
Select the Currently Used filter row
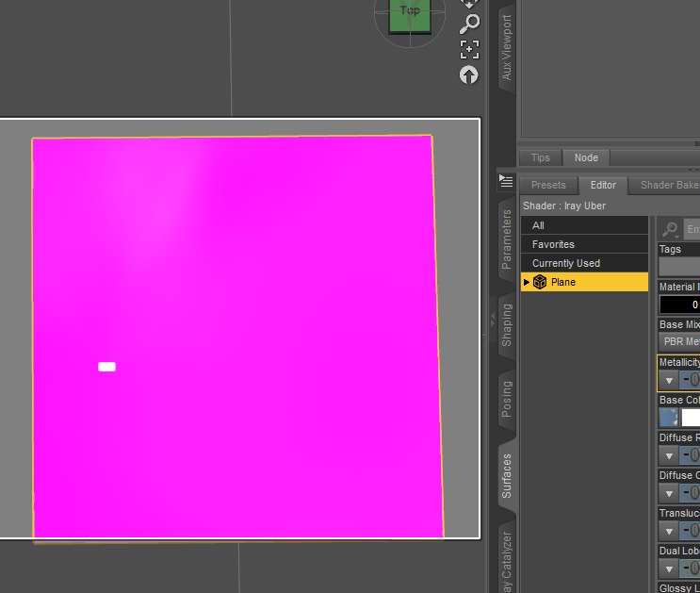(584, 263)
